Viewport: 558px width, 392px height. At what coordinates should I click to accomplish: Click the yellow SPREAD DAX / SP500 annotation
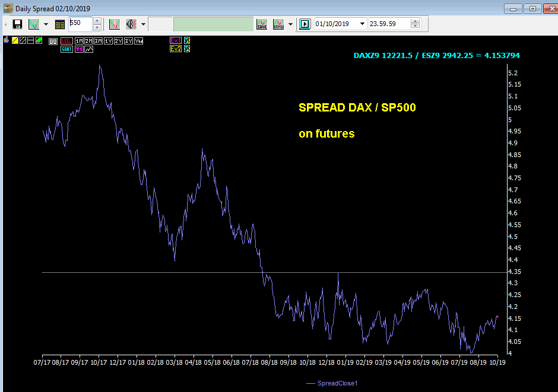357,107
